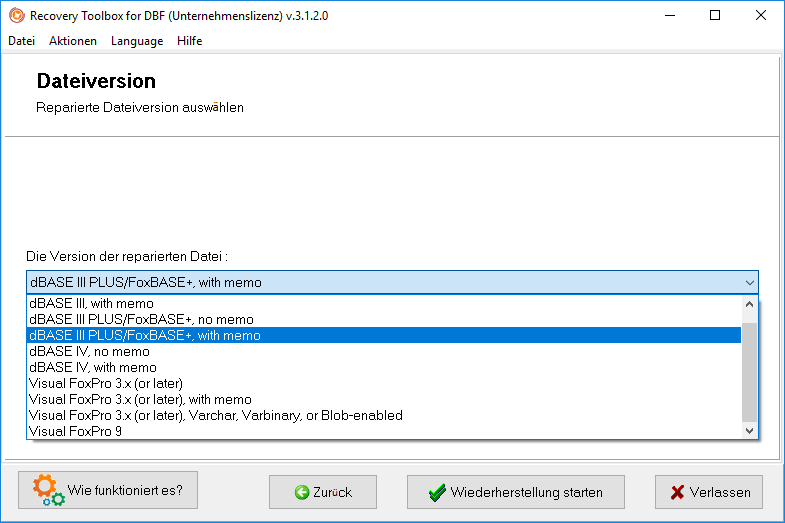Start recovery with 'Wiederherstellung starten'
The width and height of the screenshot is (785, 523).
(516, 492)
